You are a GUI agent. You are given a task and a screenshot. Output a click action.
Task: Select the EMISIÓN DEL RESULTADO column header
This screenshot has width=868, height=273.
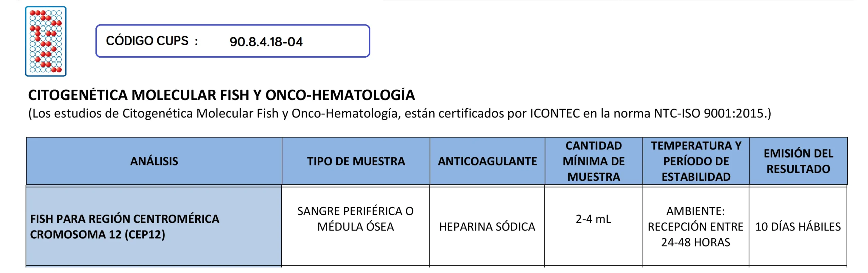coord(798,161)
